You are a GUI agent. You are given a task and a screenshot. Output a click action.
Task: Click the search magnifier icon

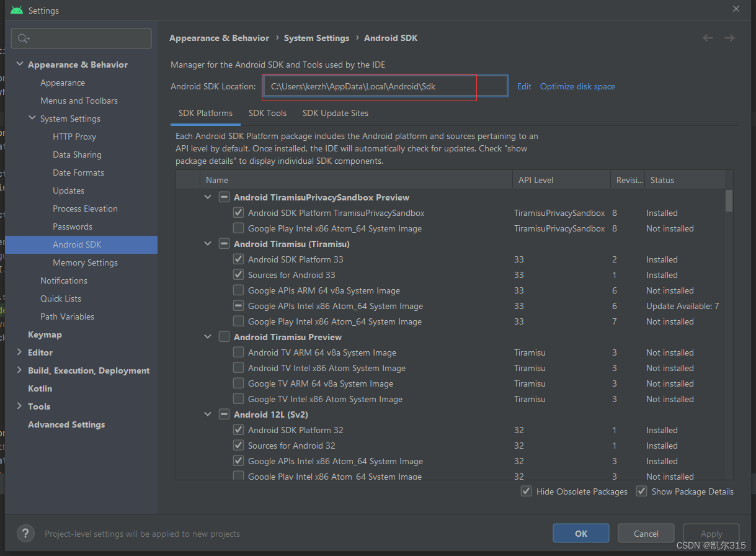pos(22,38)
